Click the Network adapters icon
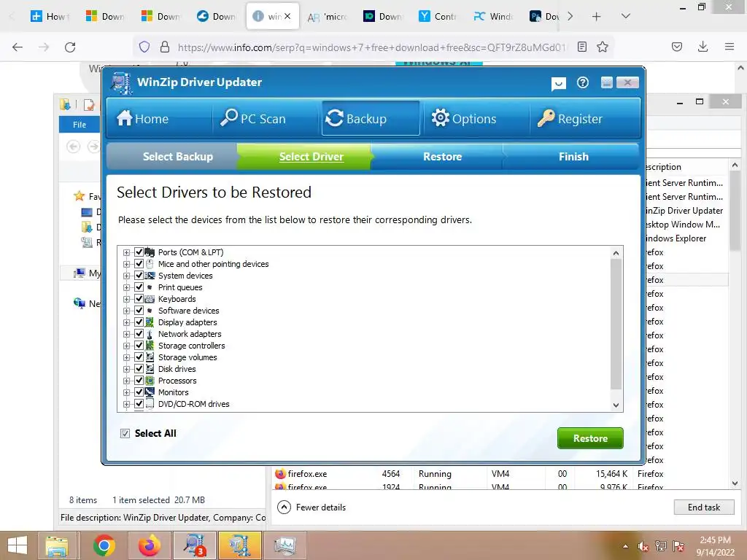Screen dimensions: 747x560 point(150,334)
